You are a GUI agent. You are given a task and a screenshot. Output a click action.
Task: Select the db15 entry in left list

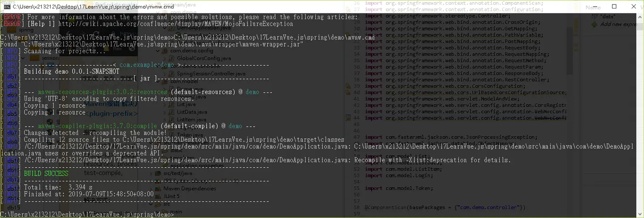13,208
